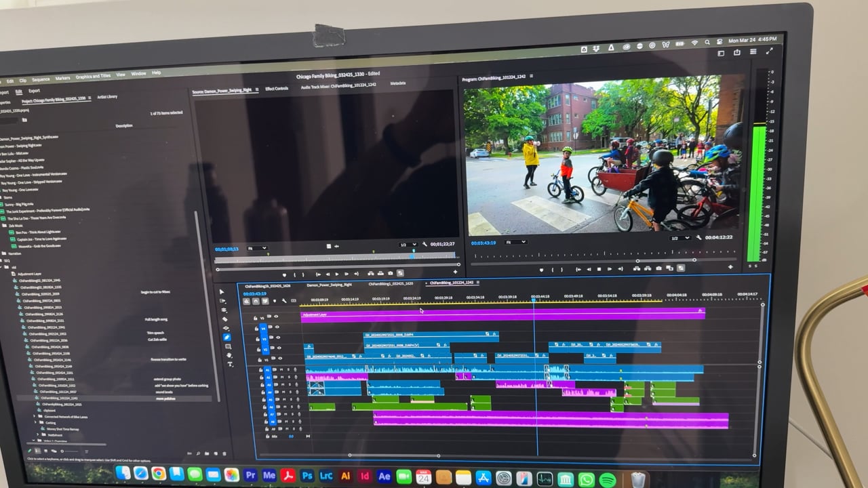Click Go to In in Program monitor

point(578,269)
